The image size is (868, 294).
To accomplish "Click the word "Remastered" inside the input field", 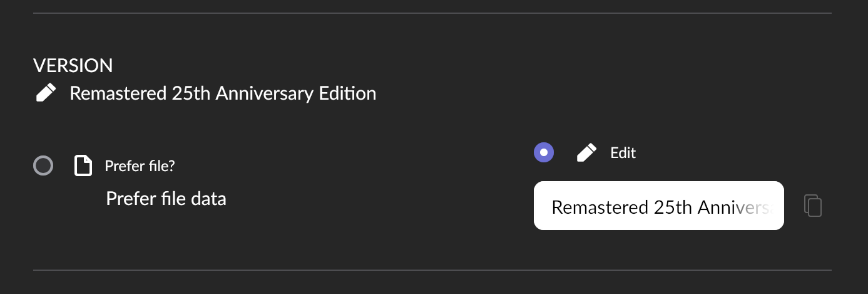I will pos(600,207).
